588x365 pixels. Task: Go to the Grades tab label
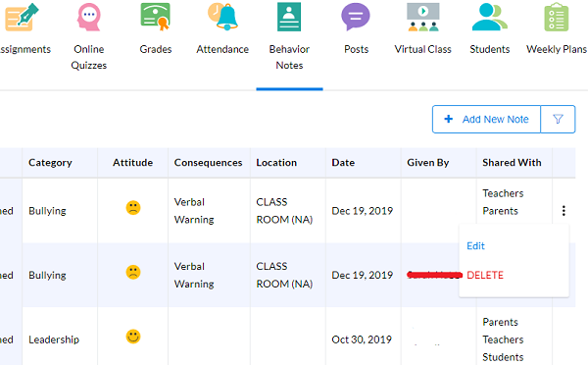click(156, 49)
